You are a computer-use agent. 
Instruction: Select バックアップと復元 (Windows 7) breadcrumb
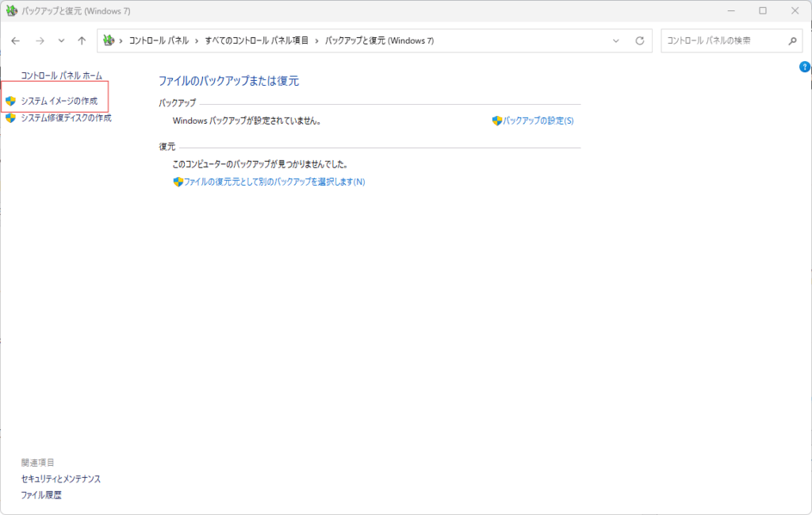[380, 41]
